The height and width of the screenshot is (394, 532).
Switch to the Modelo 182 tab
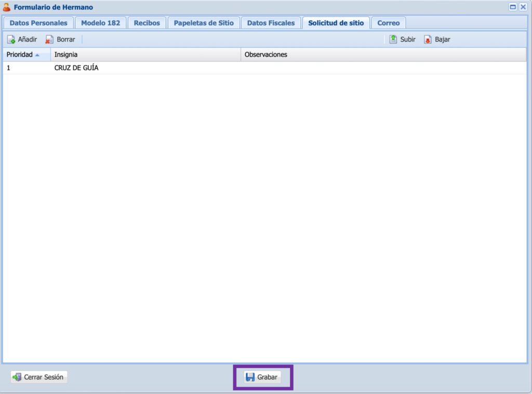[x=100, y=23]
